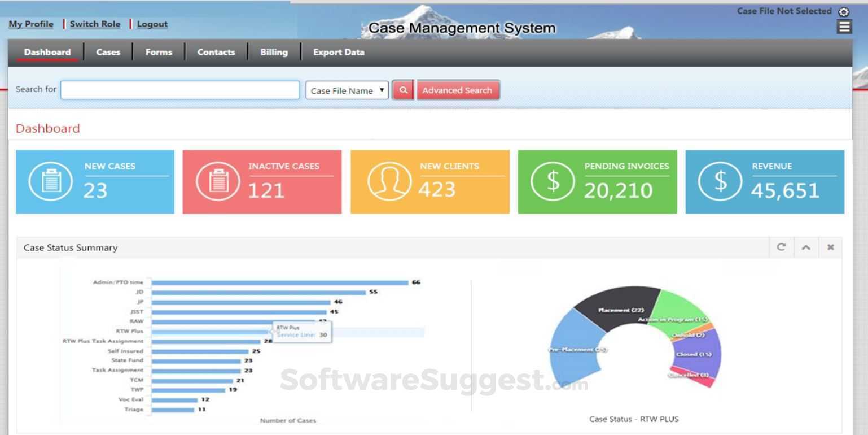This screenshot has width=868, height=435.
Task: Click the Triage bar showing 11
Action: click(x=173, y=410)
